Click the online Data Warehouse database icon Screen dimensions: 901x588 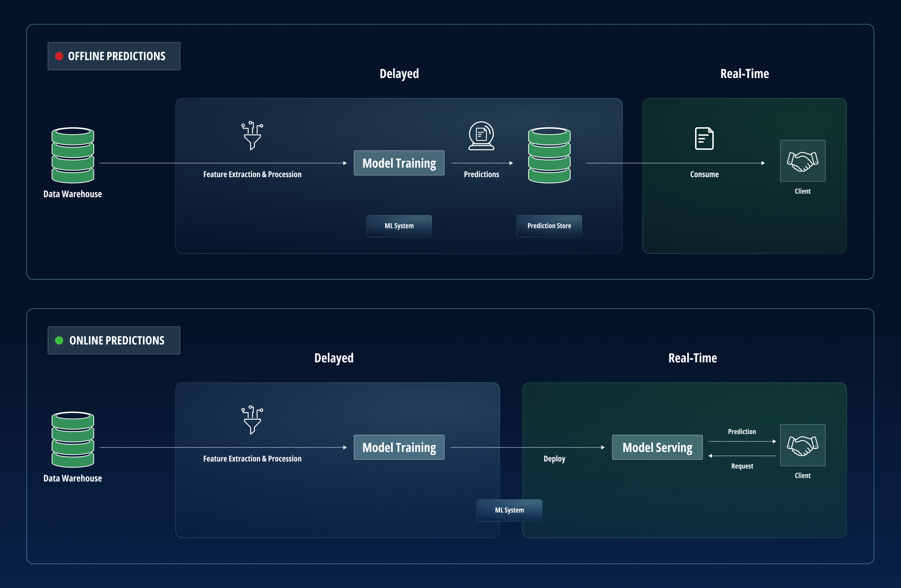pos(73,440)
